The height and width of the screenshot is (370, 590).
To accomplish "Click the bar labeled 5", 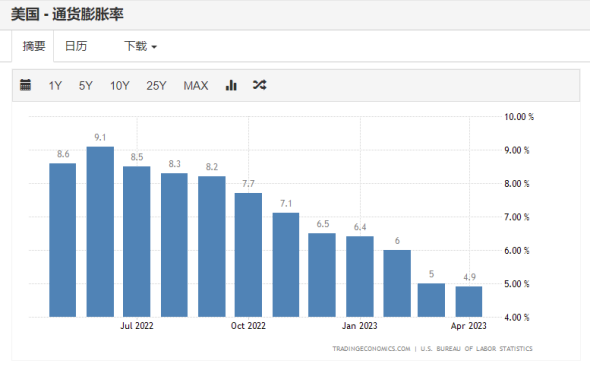I will (431, 300).
